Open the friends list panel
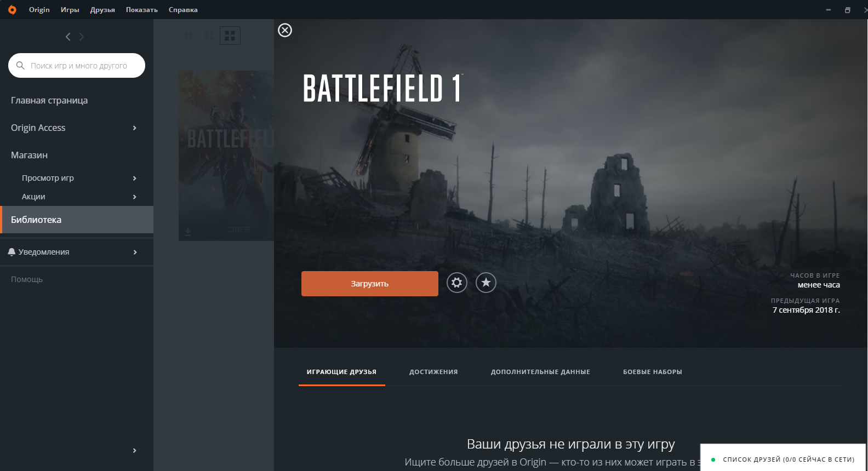 click(x=783, y=458)
